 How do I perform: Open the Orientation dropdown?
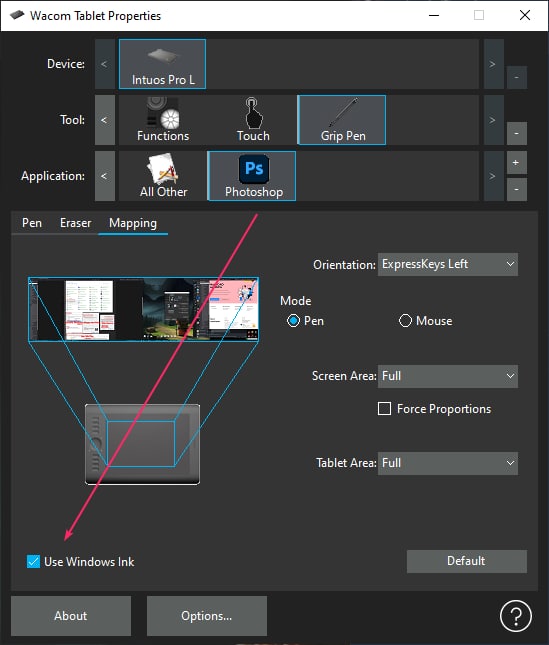447,264
